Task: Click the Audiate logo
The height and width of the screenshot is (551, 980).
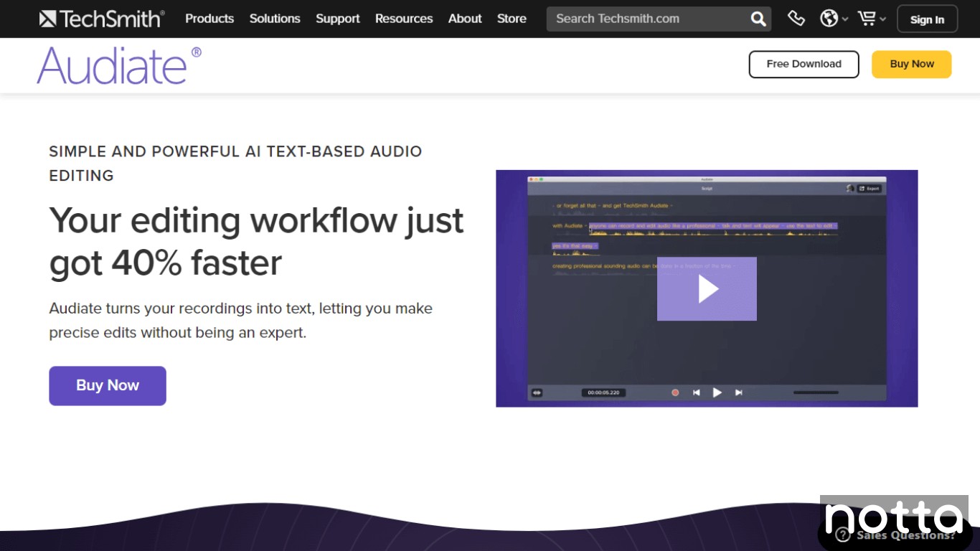Action: tap(119, 65)
